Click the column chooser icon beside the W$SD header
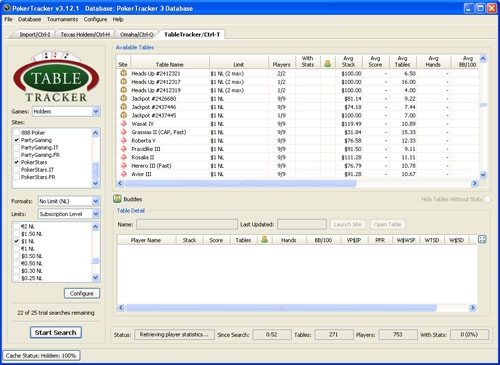The height and width of the screenshot is (365, 500). (482, 239)
